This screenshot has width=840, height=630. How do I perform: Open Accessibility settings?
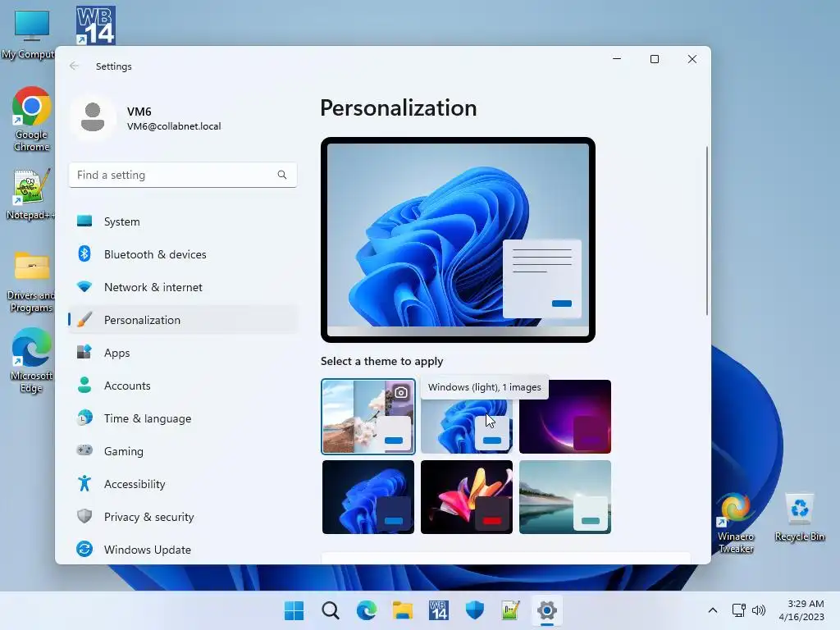pyautogui.click(x=183, y=484)
